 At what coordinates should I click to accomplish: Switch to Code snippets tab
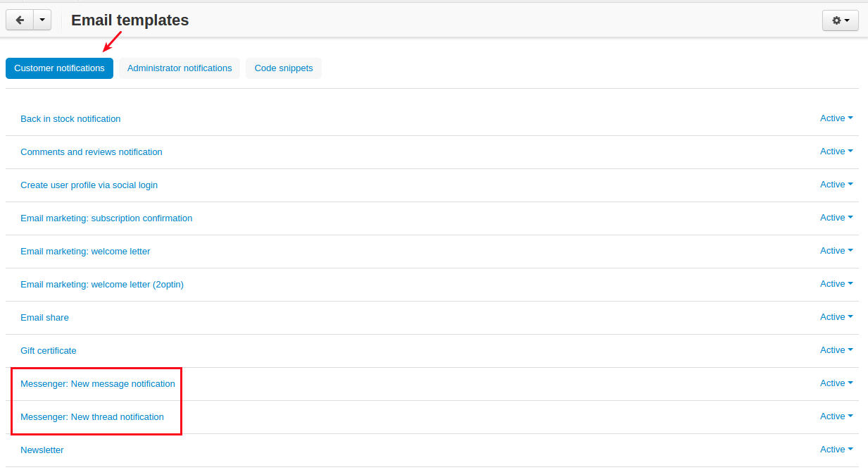tap(284, 68)
